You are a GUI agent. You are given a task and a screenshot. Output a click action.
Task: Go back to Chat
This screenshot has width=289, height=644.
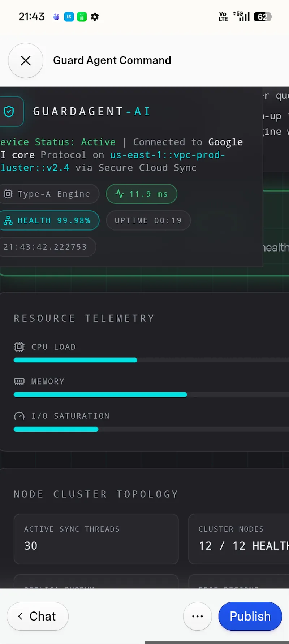coord(38,616)
